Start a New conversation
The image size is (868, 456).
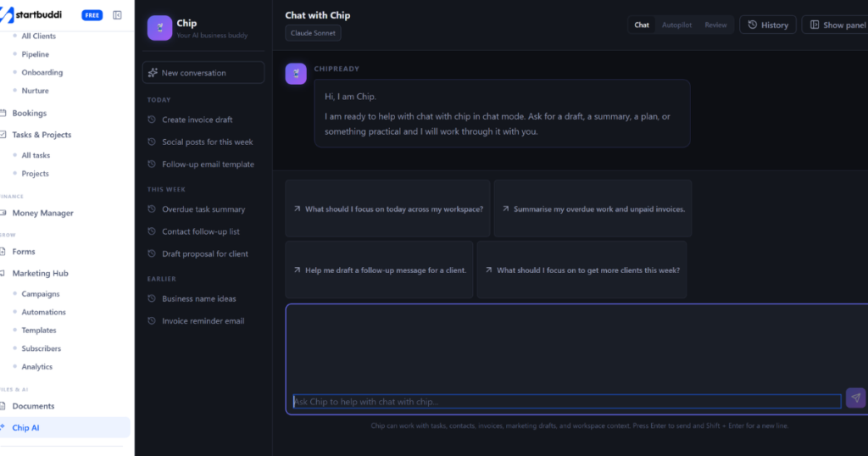(x=203, y=73)
